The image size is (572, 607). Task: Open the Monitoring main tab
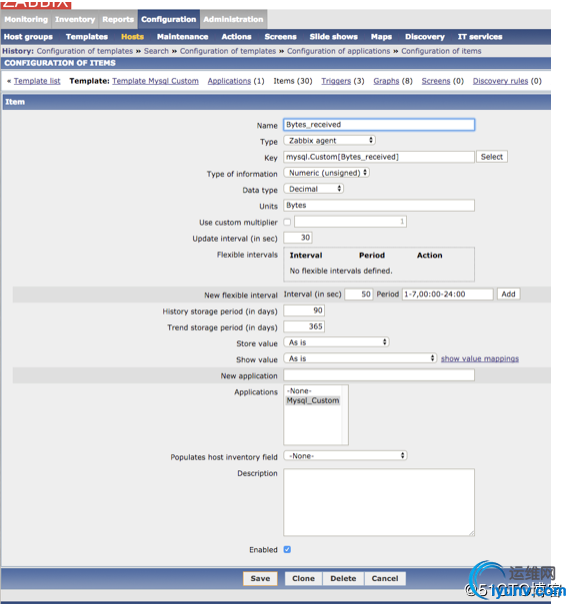(26, 19)
